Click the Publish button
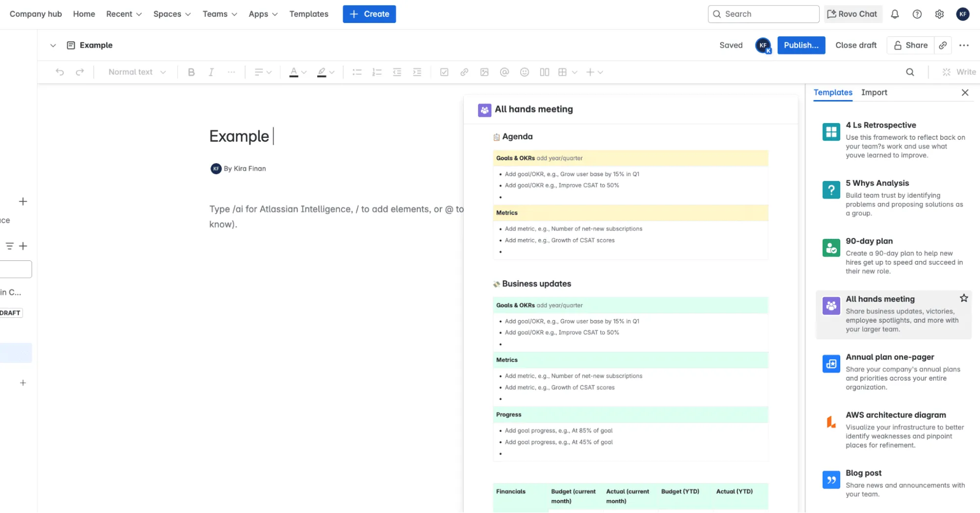Image resolution: width=980 pixels, height=513 pixels. (801, 45)
